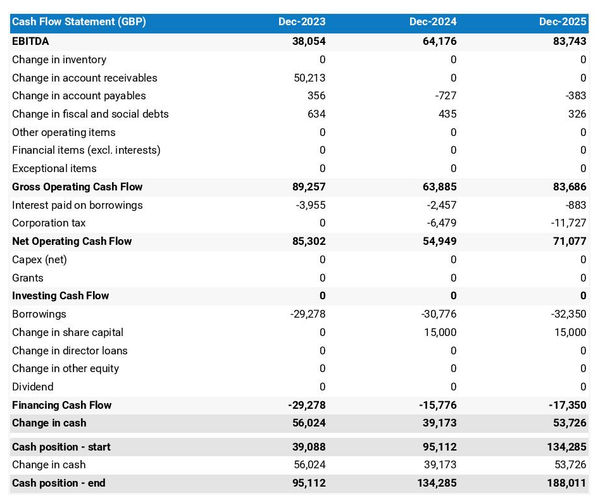Viewport: 600px width, 503px height.
Task: Select the Investing Cash Flow row label
Action: click(61, 296)
